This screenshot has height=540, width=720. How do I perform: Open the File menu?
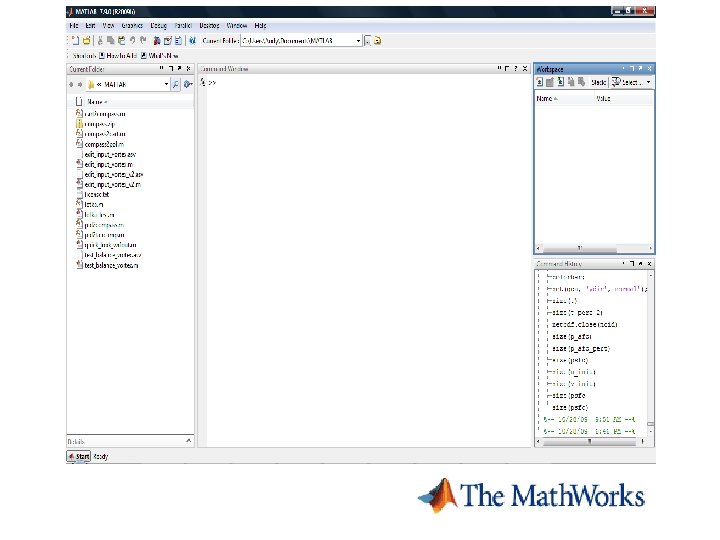pos(73,26)
